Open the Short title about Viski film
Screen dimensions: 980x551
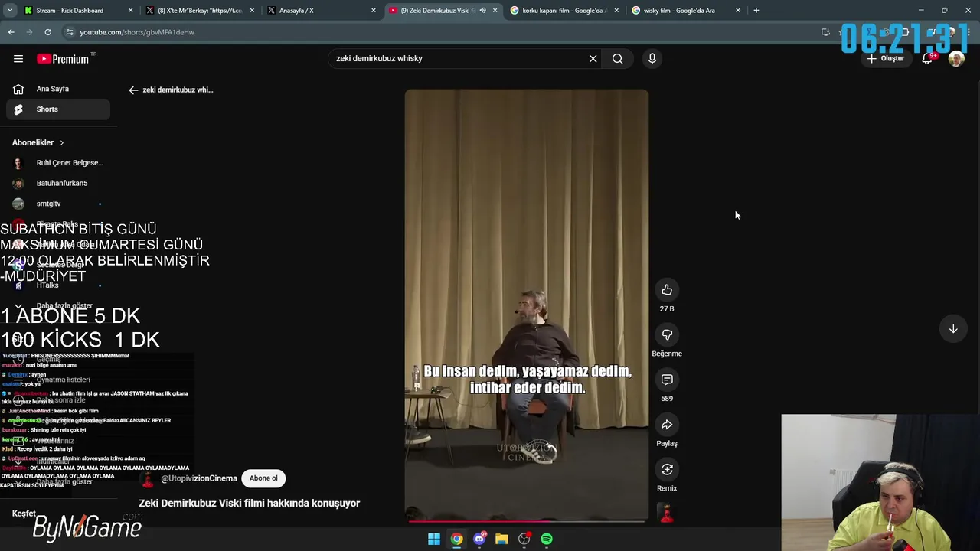pos(249,504)
